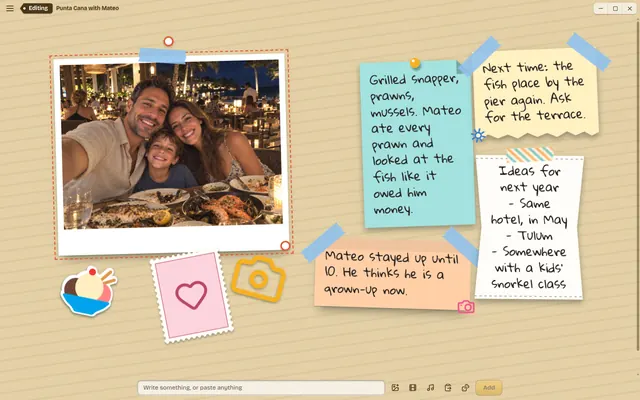Focus the Write something input field
Image resolution: width=640 pixels, height=400 pixels.
click(261, 387)
